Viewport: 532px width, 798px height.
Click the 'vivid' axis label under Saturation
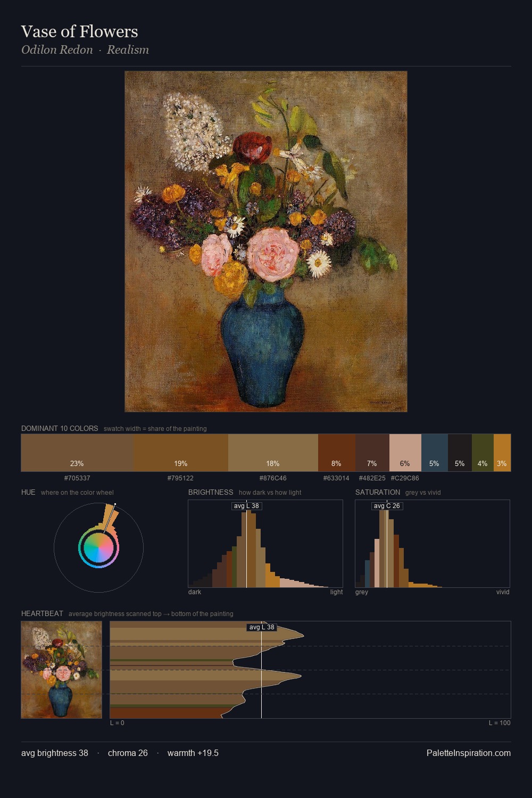pos(503,592)
